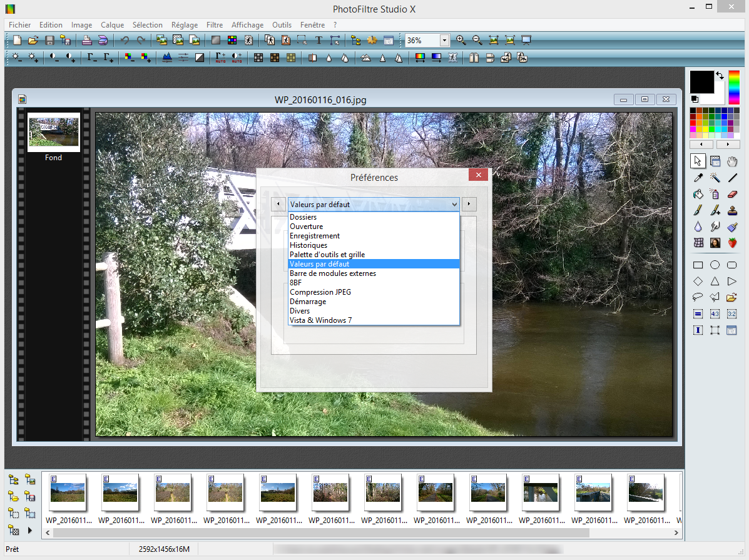Pick the Magic Wand tool
Image resolution: width=749 pixels, height=560 pixels.
point(715,178)
